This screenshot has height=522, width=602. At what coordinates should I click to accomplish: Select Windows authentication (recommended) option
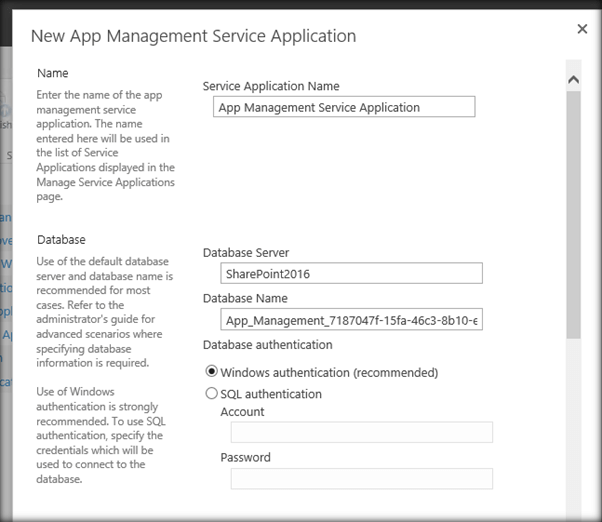coord(211,371)
